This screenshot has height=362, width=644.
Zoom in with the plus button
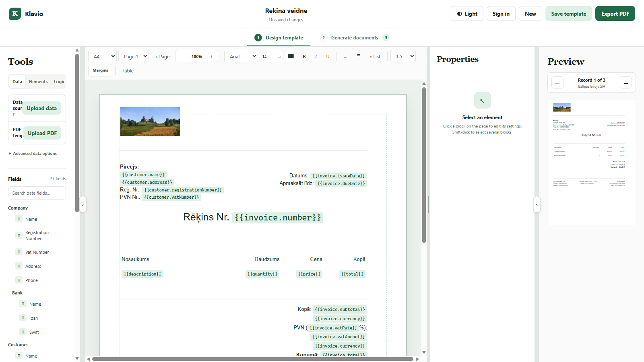(x=212, y=57)
